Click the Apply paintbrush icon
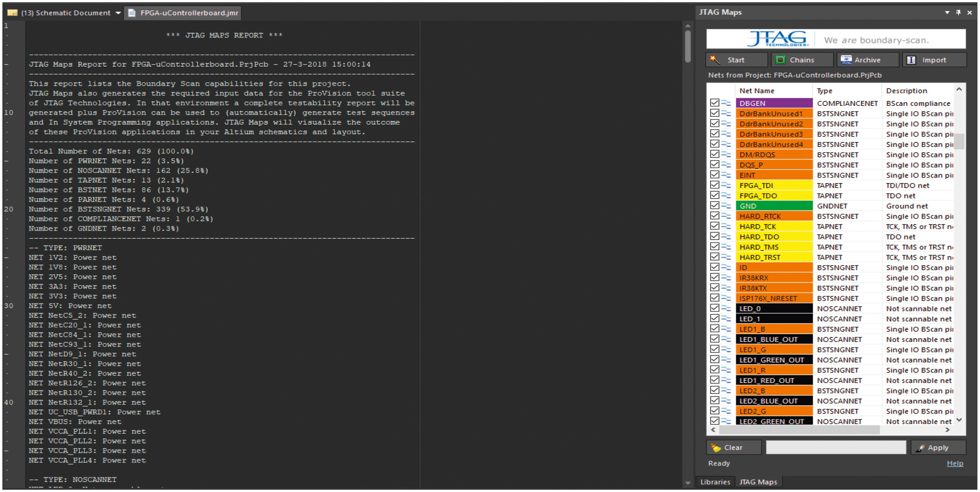 [x=920, y=448]
